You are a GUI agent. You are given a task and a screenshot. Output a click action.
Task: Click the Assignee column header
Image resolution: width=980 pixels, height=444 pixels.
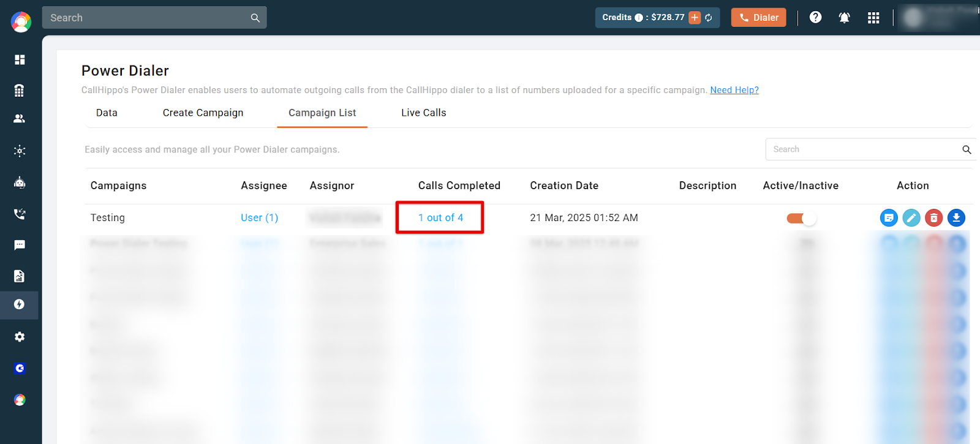tap(264, 186)
